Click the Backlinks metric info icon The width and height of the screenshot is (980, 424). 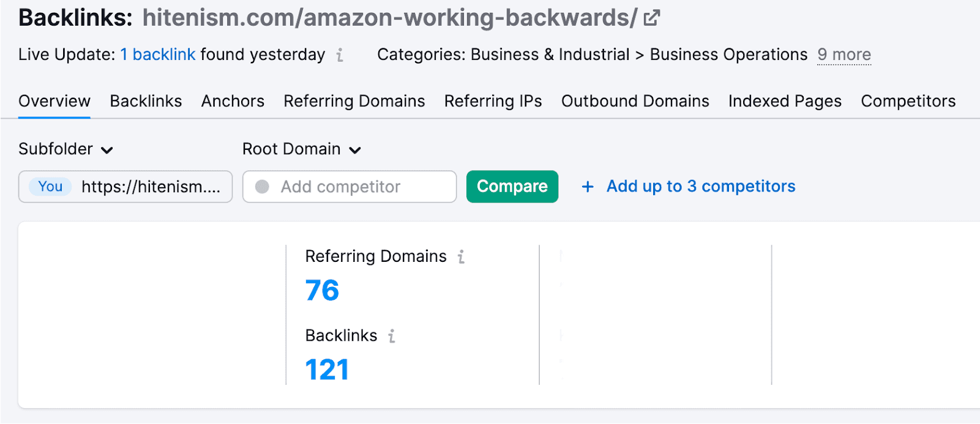click(x=392, y=336)
